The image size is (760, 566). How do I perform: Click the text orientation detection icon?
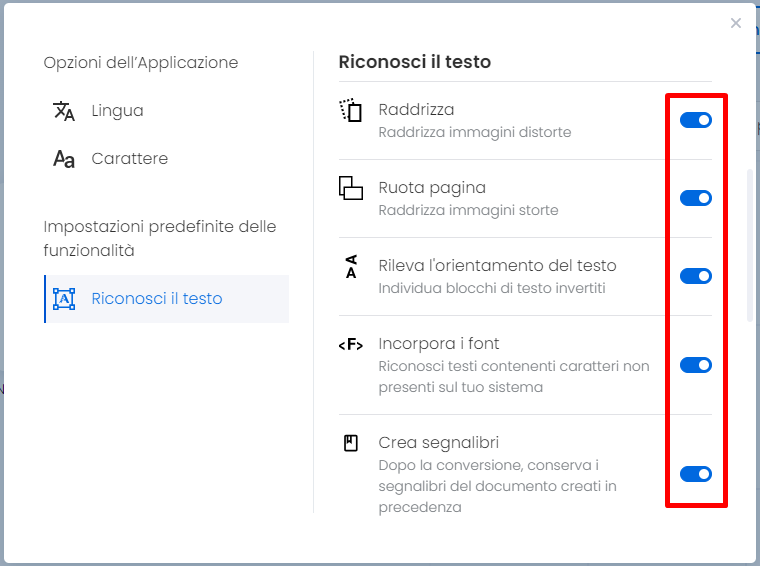click(x=351, y=267)
